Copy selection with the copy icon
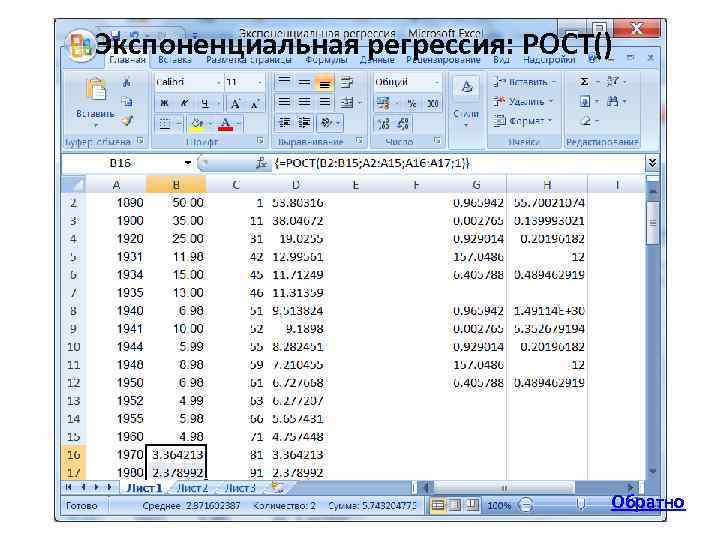 pos(127,102)
